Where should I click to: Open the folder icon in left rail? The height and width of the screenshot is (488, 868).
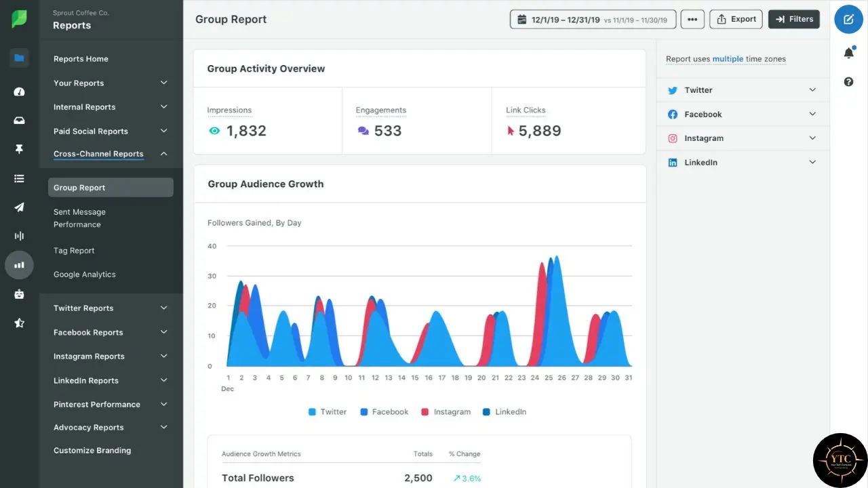pos(19,58)
